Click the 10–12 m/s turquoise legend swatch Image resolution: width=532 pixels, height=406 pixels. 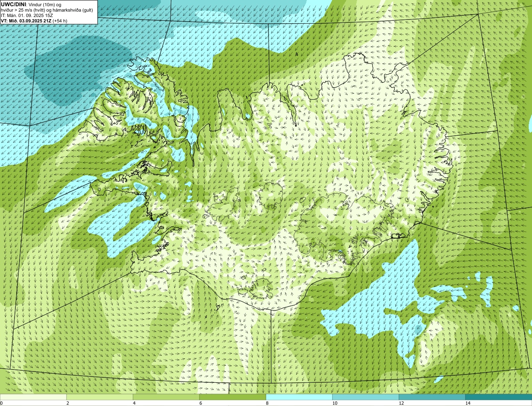click(x=366, y=397)
